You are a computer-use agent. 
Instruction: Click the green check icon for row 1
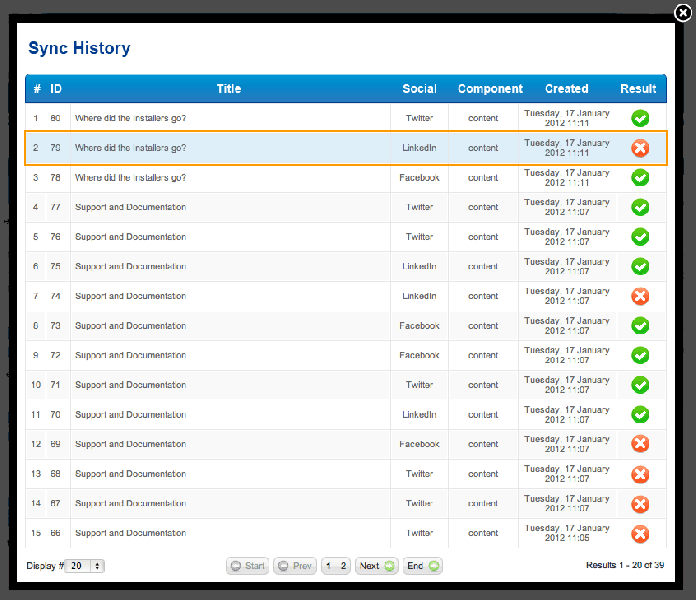[x=640, y=118]
